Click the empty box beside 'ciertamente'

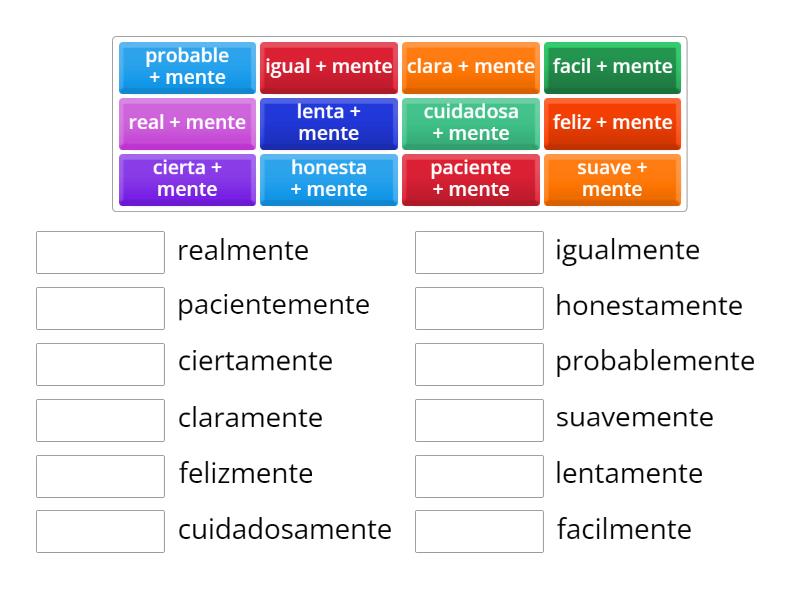(99, 363)
